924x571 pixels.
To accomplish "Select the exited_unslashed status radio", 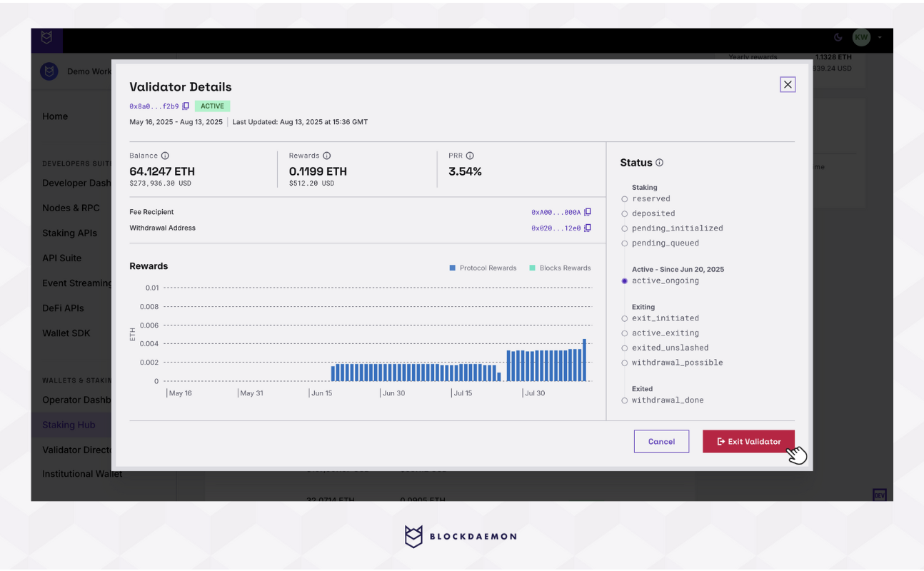I will click(x=625, y=348).
